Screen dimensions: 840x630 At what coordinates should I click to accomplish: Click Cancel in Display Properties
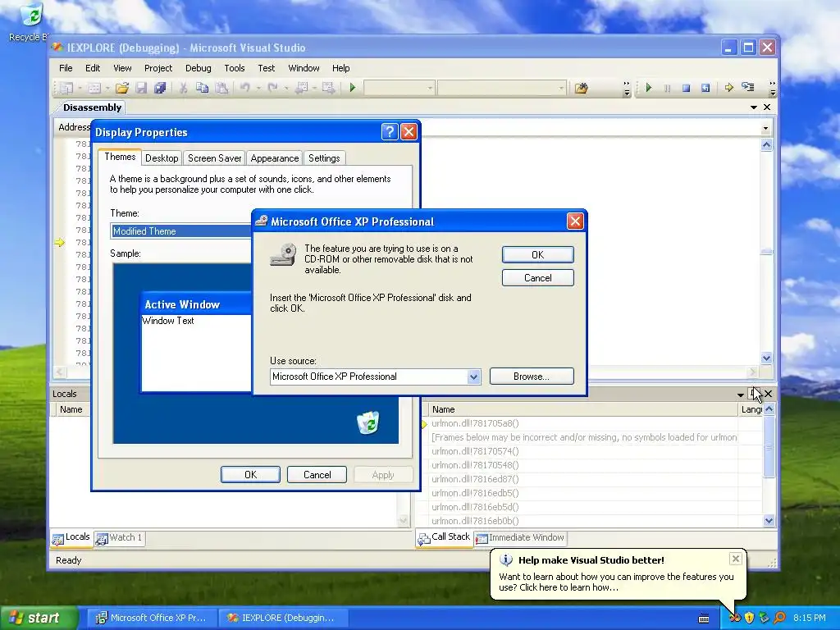[317, 475]
